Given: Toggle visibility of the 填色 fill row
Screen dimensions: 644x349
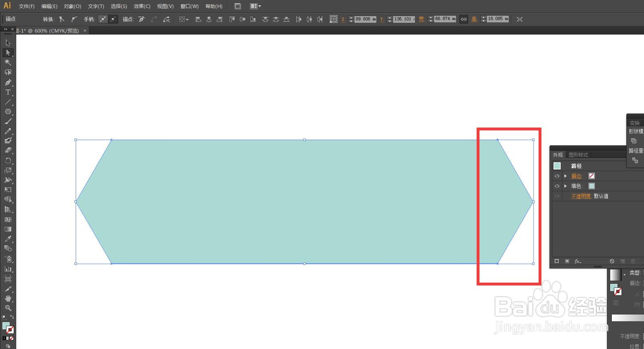Looking at the screenshot, I should point(557,186).
